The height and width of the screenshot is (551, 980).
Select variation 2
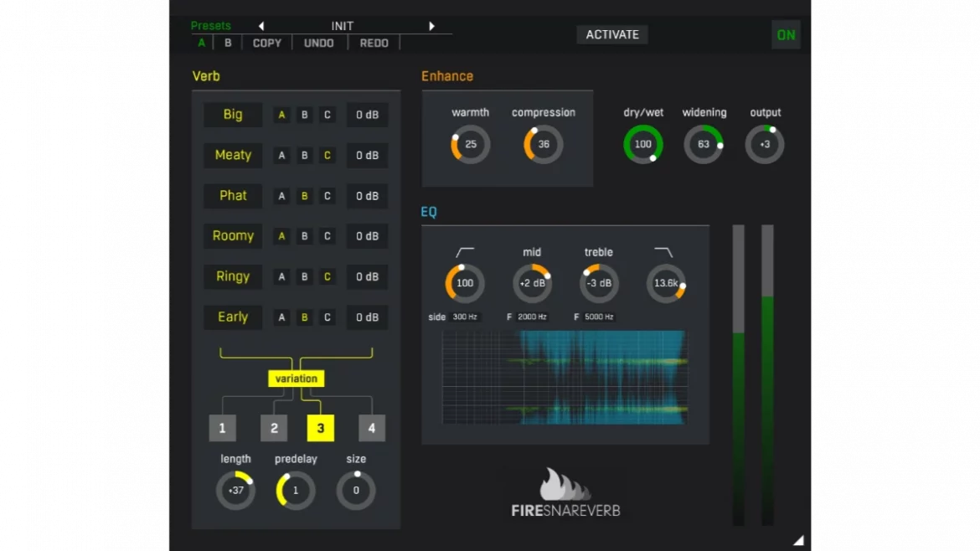[274, 429]
